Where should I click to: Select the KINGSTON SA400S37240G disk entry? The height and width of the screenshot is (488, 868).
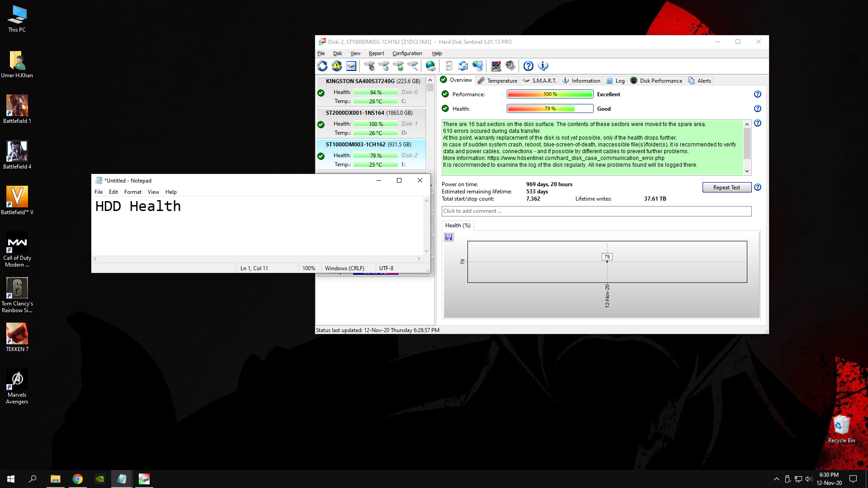371,91
